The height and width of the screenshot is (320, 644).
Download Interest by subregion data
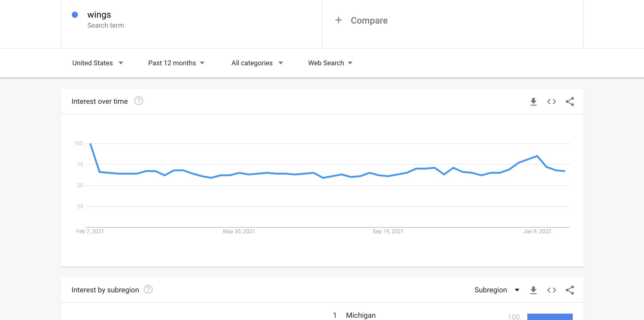(533, 290)
